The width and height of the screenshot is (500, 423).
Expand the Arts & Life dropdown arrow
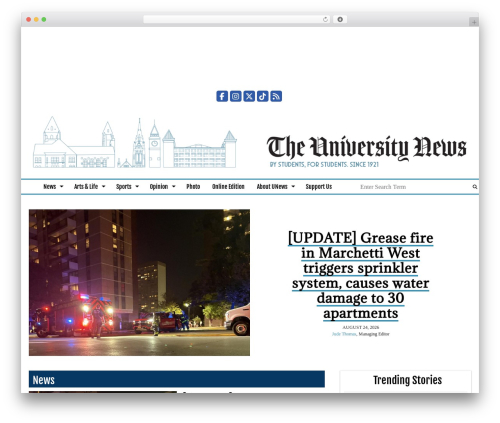click(x=103, y=187)
